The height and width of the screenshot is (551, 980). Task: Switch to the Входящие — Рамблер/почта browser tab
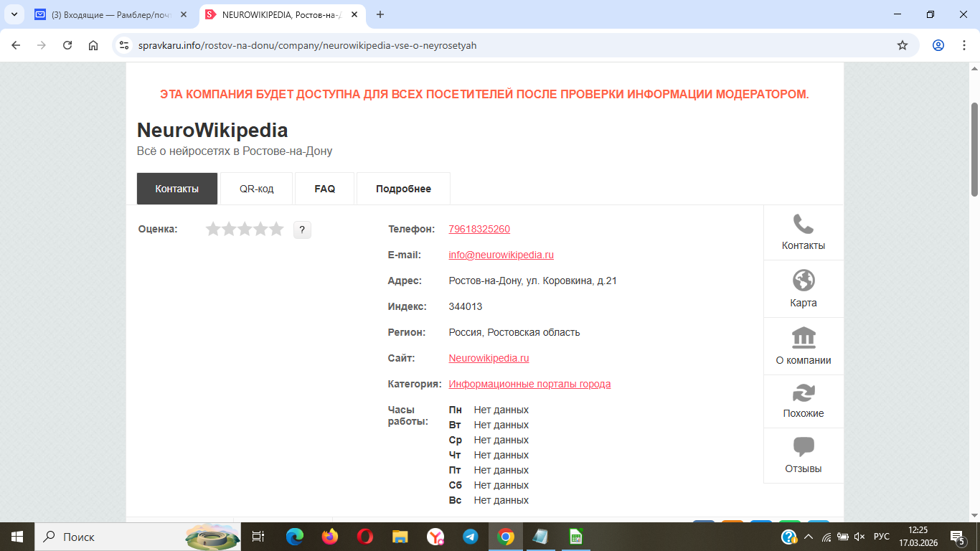(112, 14)
